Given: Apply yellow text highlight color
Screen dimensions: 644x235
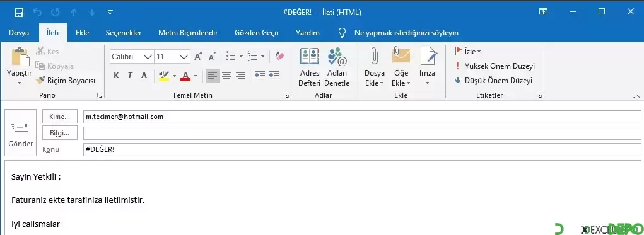Looking at the screenshot, I should coord(164,76).
